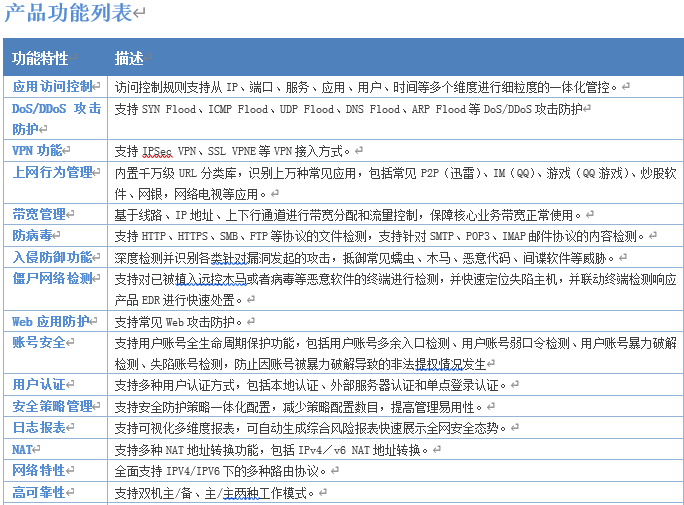Click the 防病毒 cell
This screenshot has height=505, width=684.
click(x=55, y=235)
